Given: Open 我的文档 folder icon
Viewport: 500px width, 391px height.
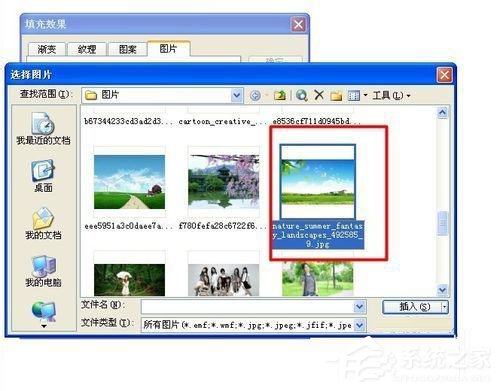Looking at the screenshot, I should (x=43, y=223).
